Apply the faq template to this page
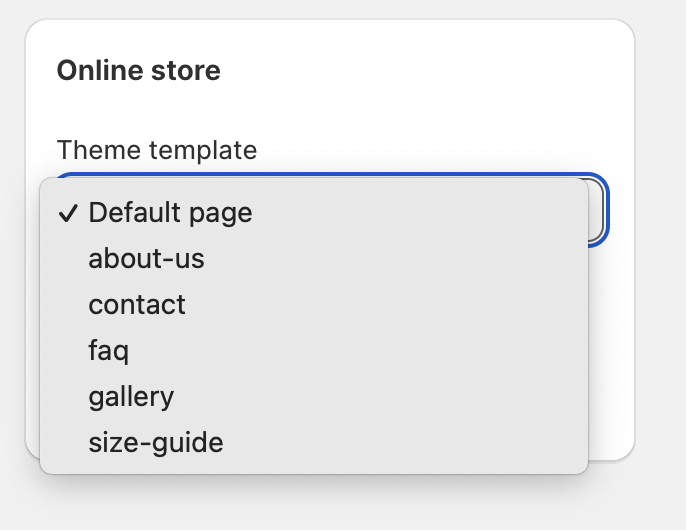 pos(109,351)
